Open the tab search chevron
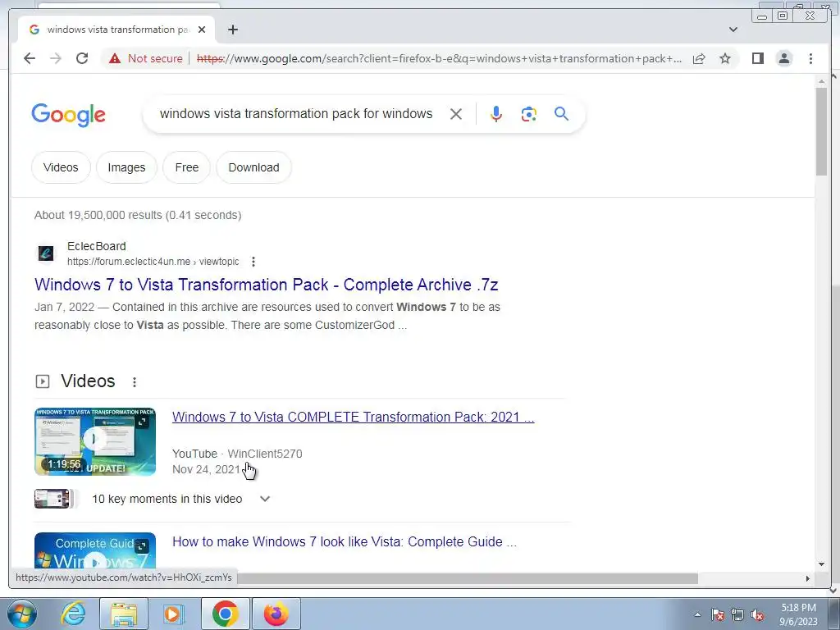840x630 pixels. [x=733, y=30]
